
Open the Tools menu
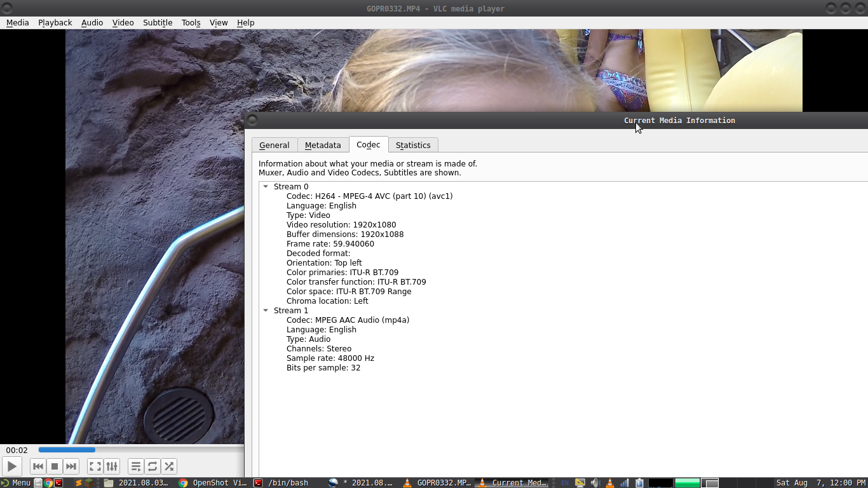click(191, 22)
